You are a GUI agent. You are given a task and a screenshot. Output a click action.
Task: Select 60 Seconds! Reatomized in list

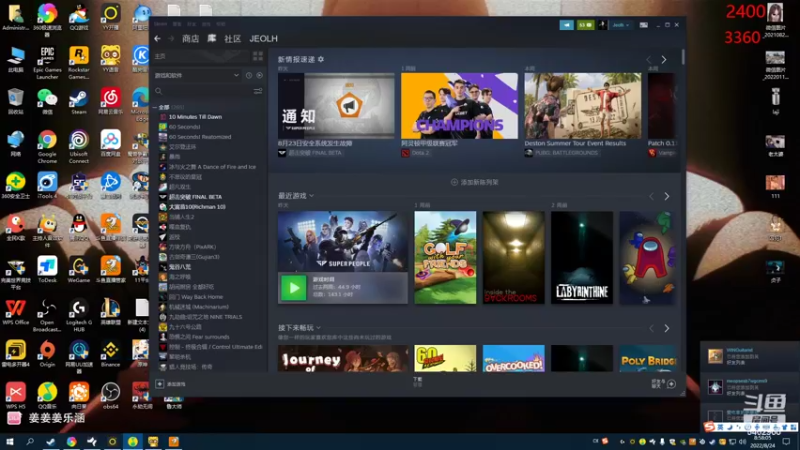pyautogui.click(x=200, y=137)
